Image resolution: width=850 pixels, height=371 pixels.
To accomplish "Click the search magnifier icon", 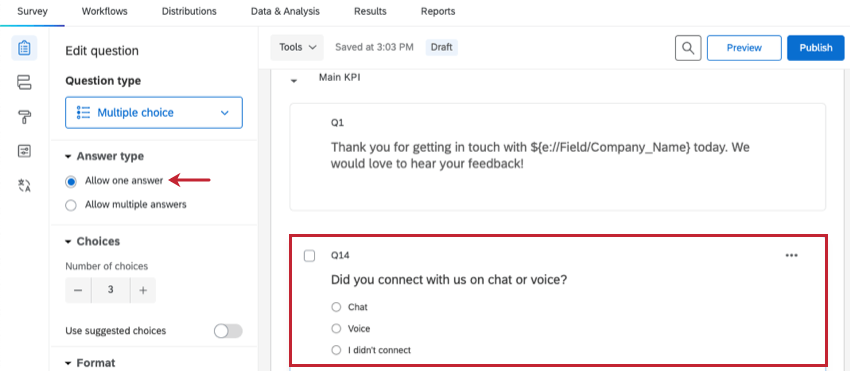I will (688, 48).
